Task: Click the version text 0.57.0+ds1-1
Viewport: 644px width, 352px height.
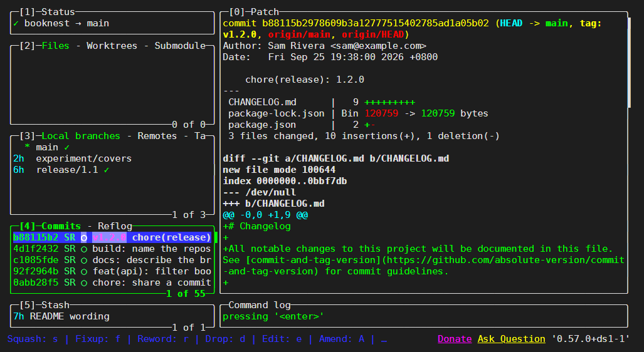Action: (591, 339)
